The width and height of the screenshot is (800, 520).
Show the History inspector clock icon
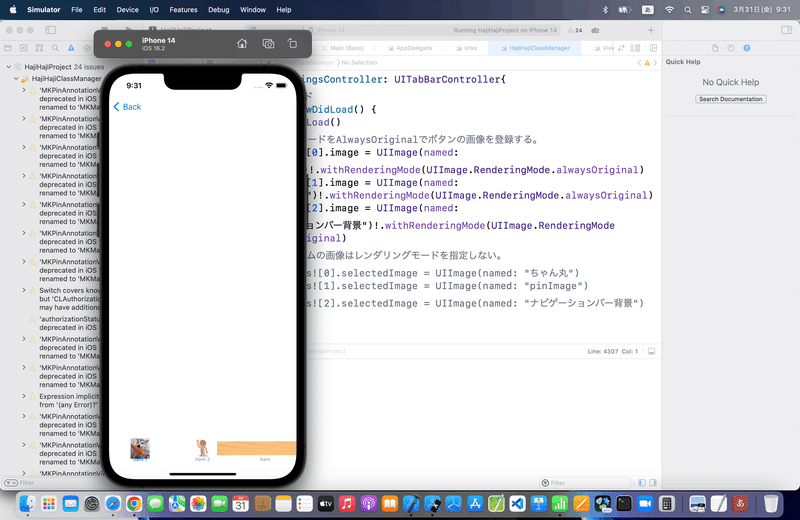(731, 48)
